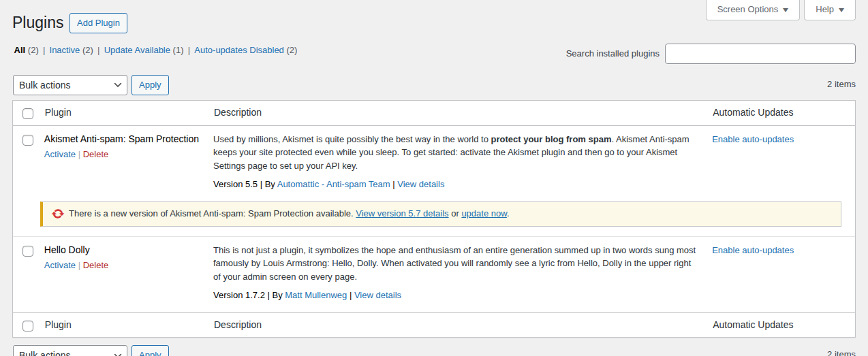Toggle the select-all checkbox in table footer
Screen dimensions: 868x356
pos(28,326)
